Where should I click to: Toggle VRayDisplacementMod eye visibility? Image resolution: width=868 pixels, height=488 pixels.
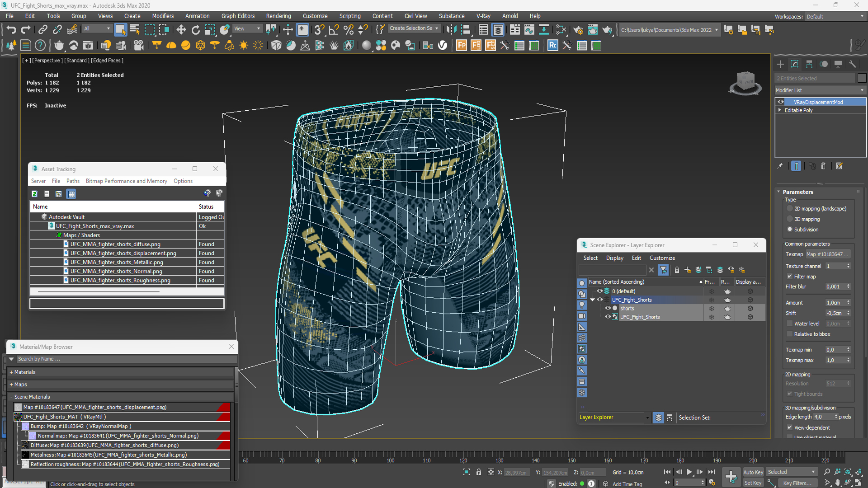click(781, 102)
